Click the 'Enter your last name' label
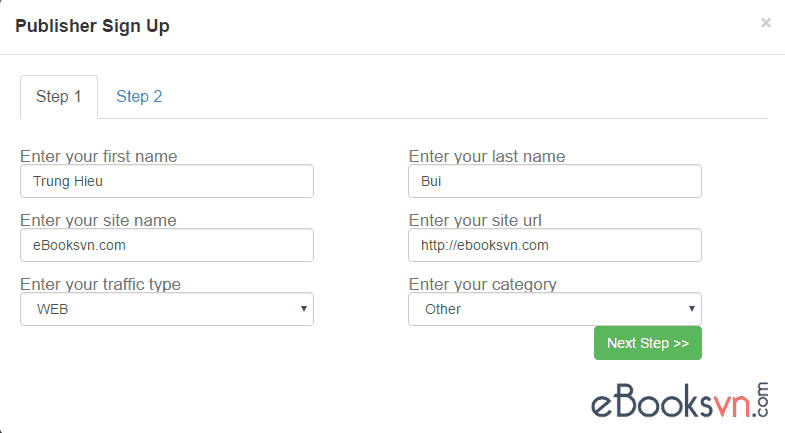785x433 pixels. [x=487, y=156]
